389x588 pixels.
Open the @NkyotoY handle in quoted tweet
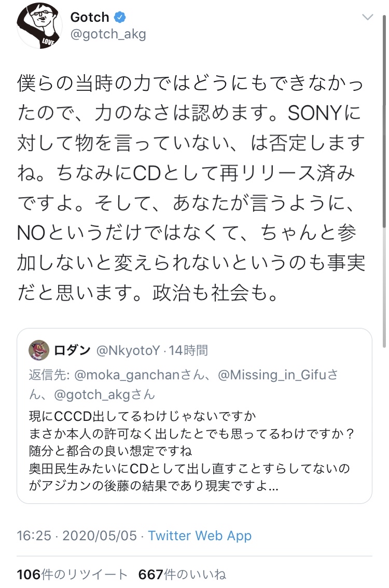[128, 351]
